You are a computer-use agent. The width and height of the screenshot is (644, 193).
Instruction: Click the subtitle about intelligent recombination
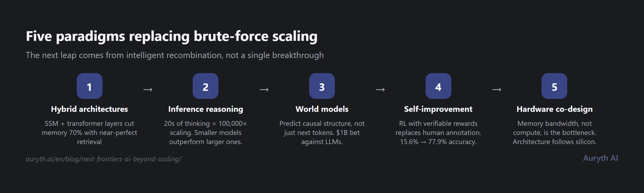point(175,55)
